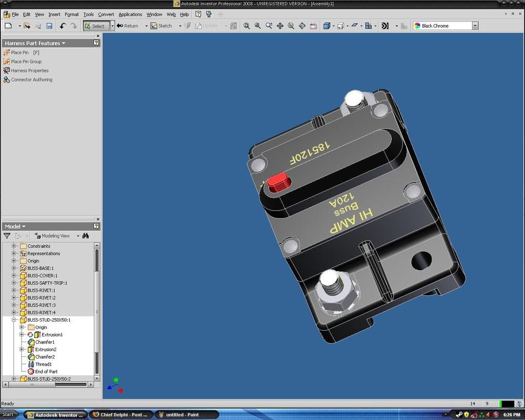This screenshot has width=525, height=420.
Task: Click the analyze interference icon
Action: [x=385, y=26]
